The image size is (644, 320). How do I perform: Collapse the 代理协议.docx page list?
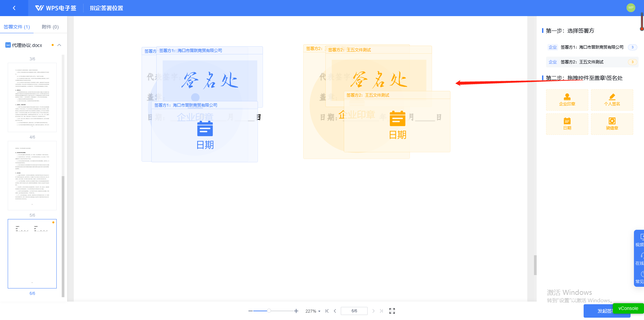(x=59, y=45)
